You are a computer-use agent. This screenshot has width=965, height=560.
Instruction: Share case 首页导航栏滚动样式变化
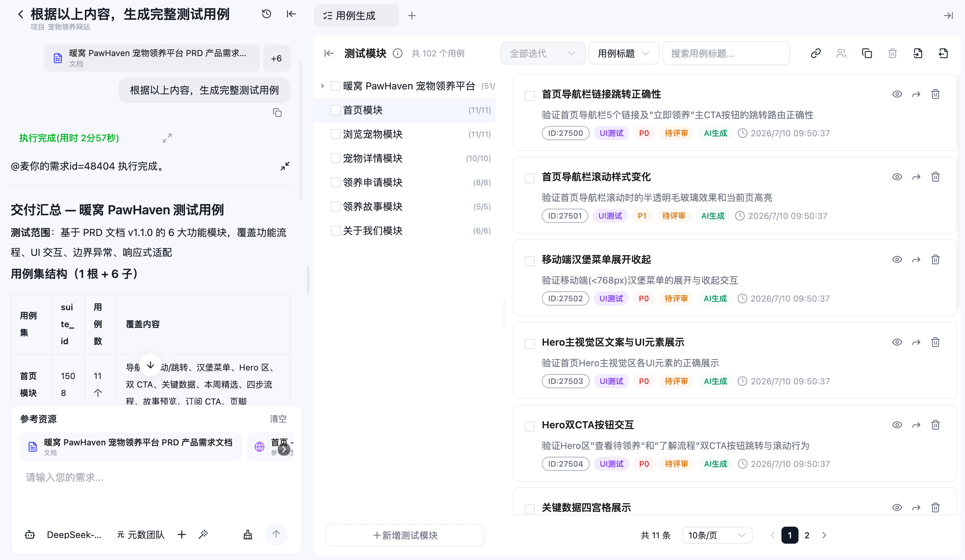click(x=916, y=177)
